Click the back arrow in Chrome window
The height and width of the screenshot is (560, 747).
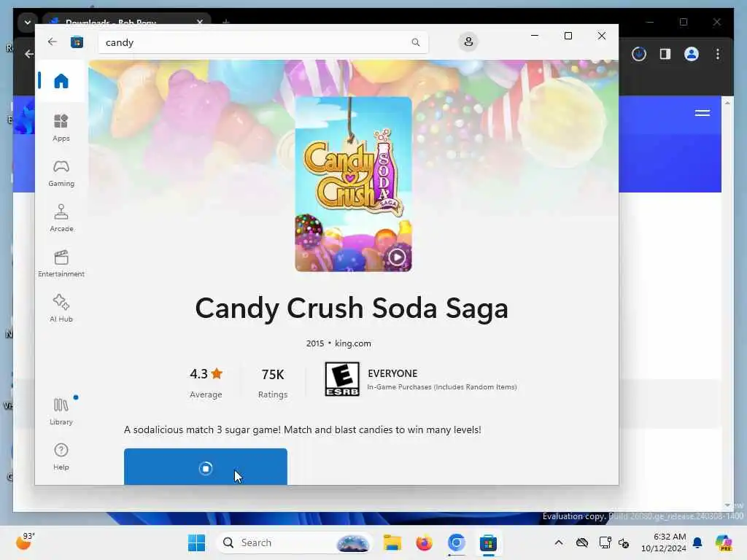point(29,54)
